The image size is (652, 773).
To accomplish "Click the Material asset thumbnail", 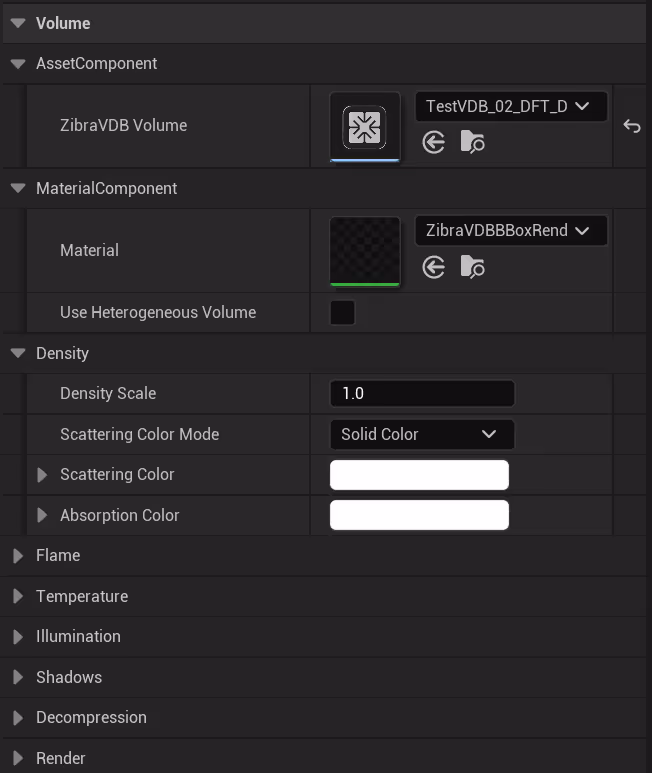I will coord(365,251).
